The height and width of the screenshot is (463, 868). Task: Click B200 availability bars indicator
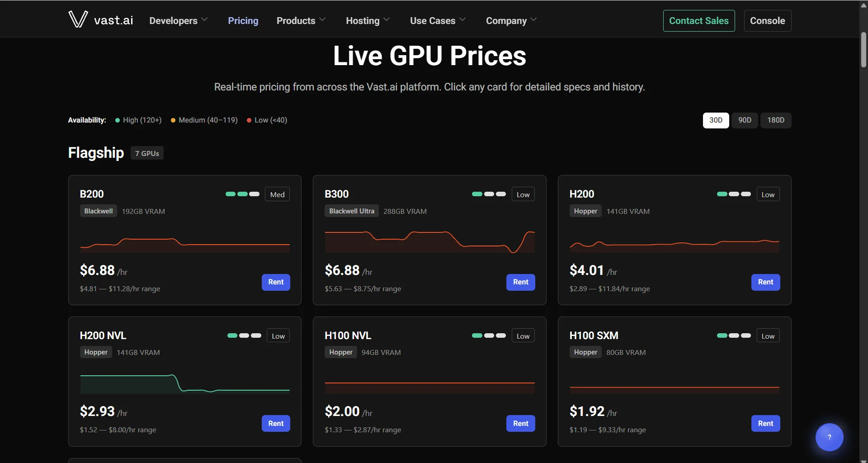coord(242,194)
